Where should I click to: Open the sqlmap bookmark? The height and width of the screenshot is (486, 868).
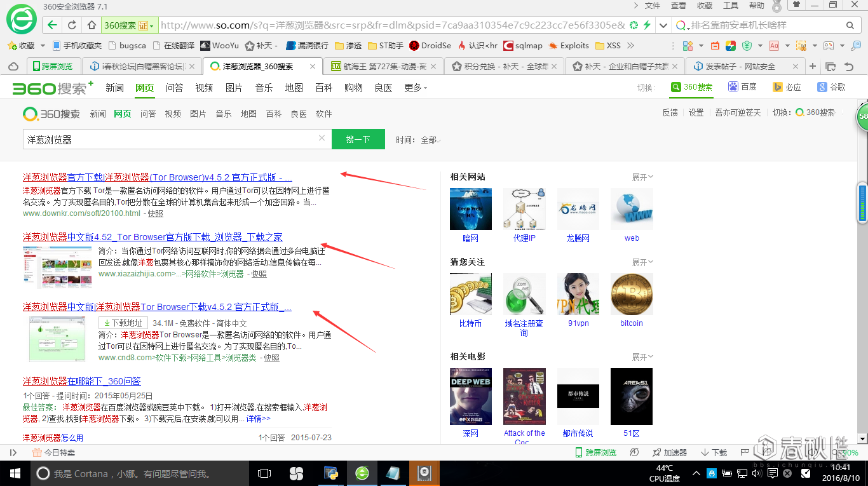523,46
